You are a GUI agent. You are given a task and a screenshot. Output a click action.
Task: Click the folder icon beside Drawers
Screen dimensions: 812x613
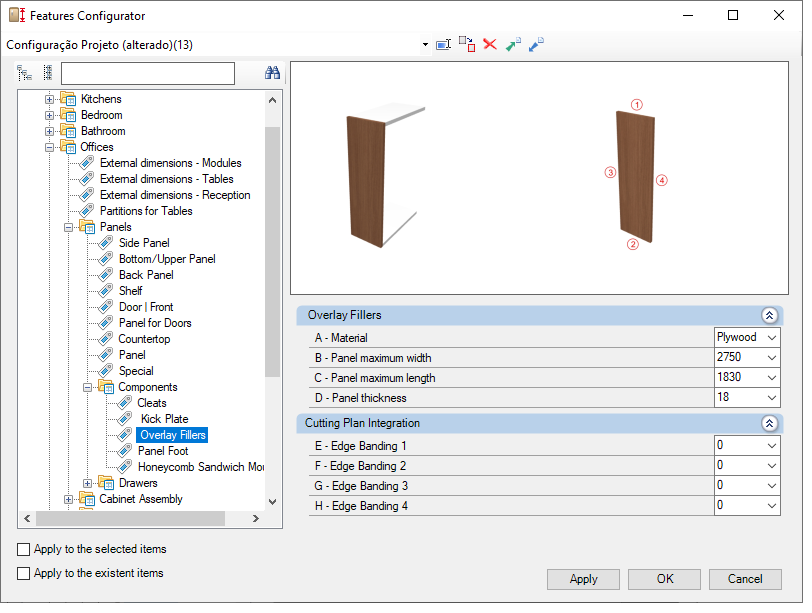[106, 483]
